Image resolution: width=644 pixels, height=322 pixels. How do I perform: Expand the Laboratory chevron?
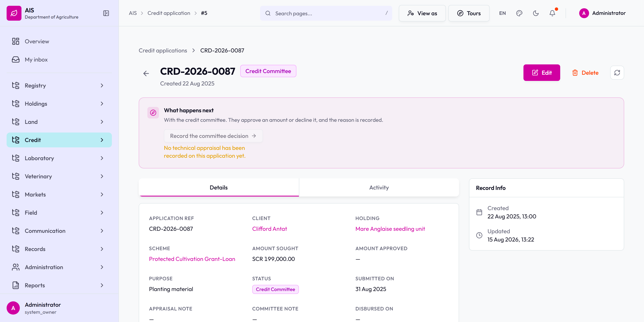coord(102,158)
